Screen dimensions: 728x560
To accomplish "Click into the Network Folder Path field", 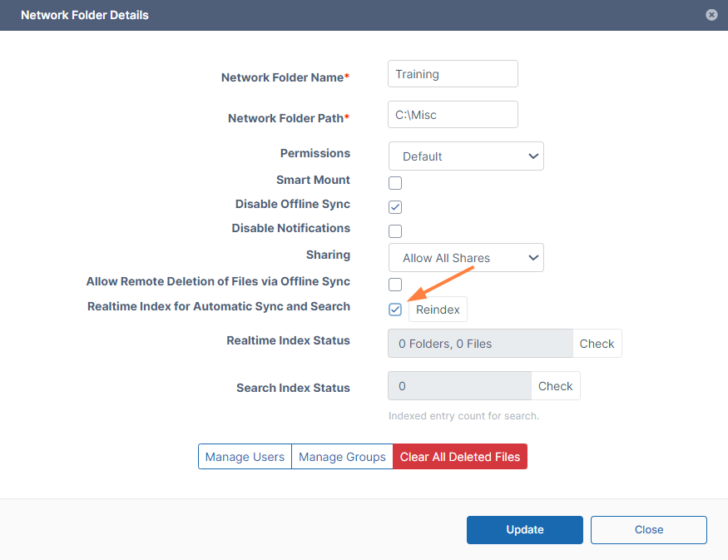I will [453, 115].
